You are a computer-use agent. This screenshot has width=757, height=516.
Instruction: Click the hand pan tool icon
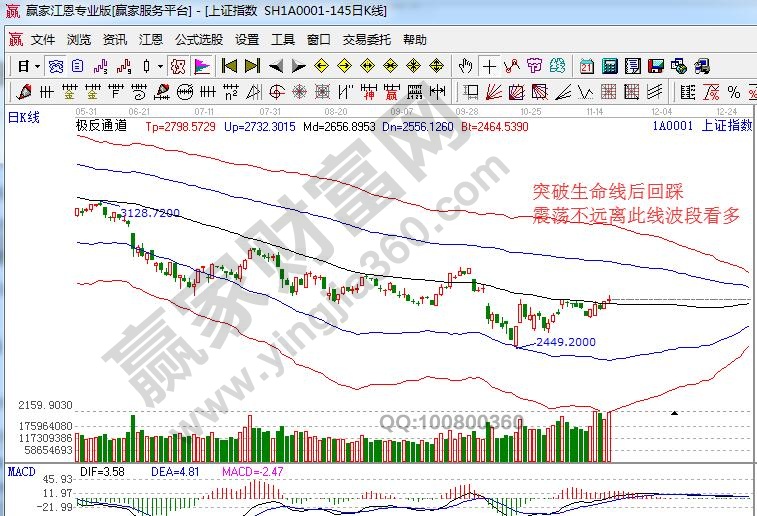click(x=465, y=67)
